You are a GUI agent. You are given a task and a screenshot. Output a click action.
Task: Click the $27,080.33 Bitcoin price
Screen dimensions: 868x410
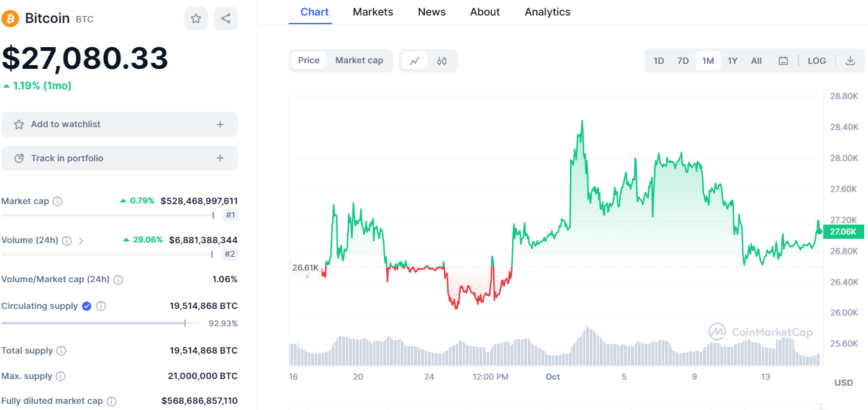coord(85,58)
